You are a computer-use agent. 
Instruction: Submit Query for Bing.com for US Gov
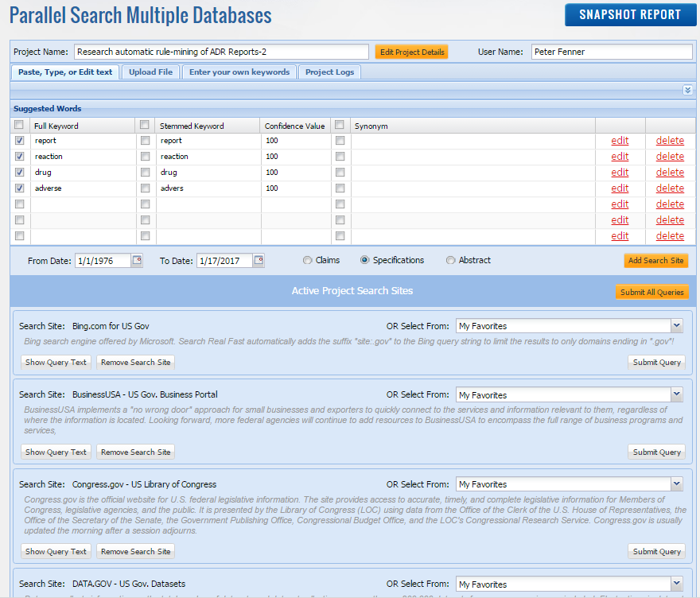657,362
